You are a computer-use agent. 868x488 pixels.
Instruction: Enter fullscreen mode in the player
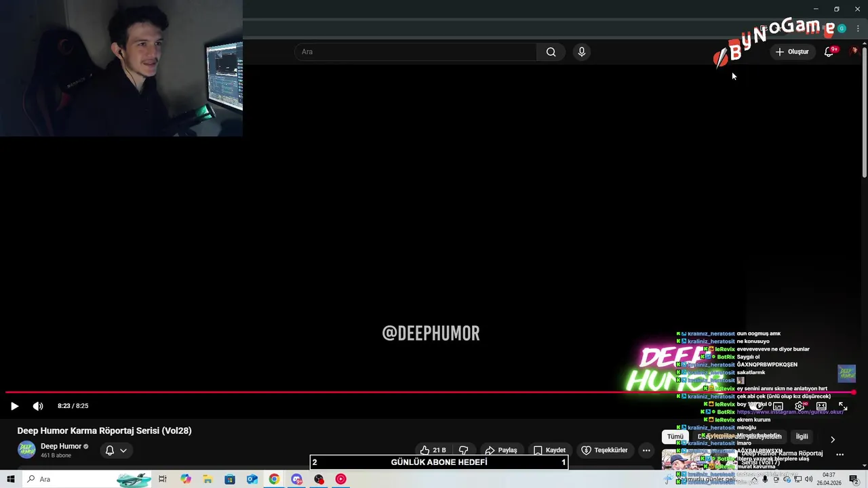click(843, 406)
